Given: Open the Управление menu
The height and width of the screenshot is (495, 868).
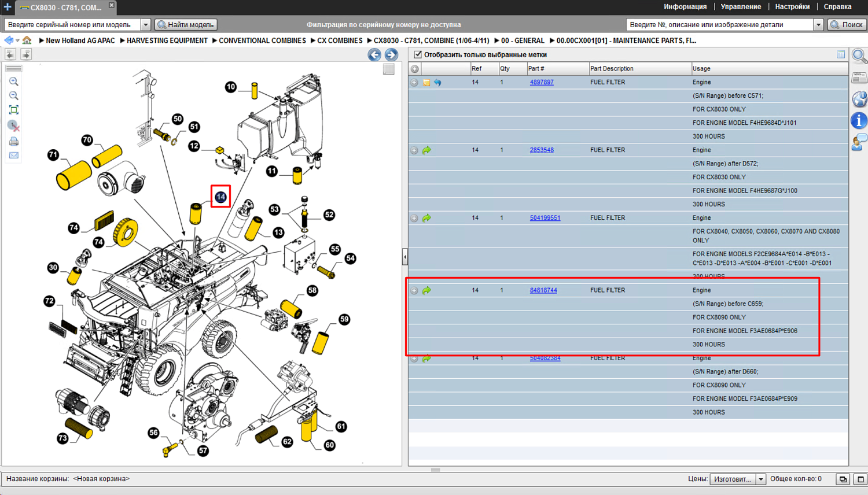Looking at the screenshot, I should point(741,7).
